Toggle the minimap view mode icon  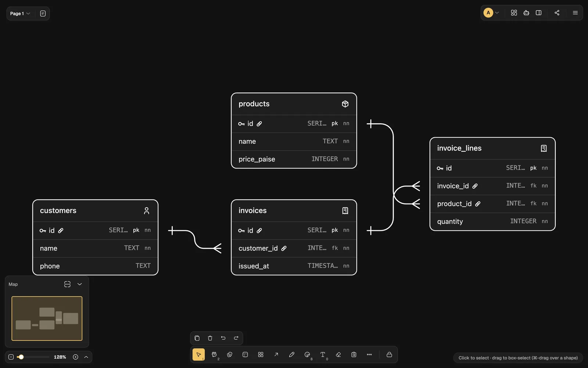coord(67,284)
